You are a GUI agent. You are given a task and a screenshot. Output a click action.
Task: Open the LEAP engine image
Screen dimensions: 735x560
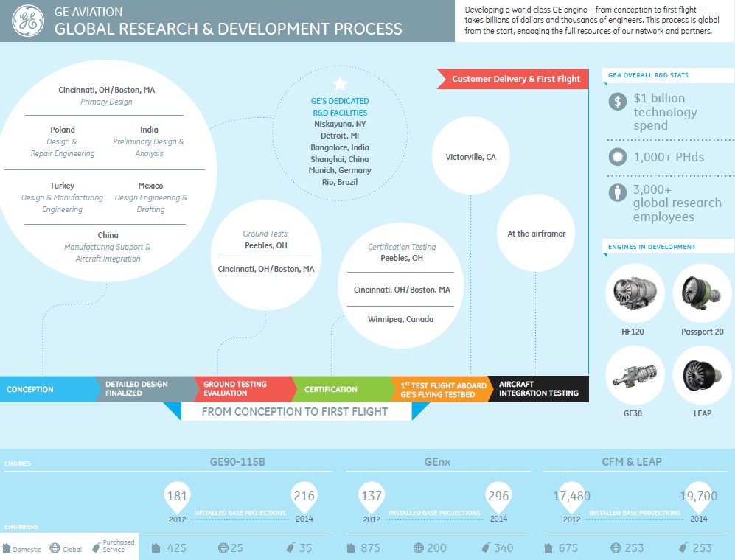[702, 375]
